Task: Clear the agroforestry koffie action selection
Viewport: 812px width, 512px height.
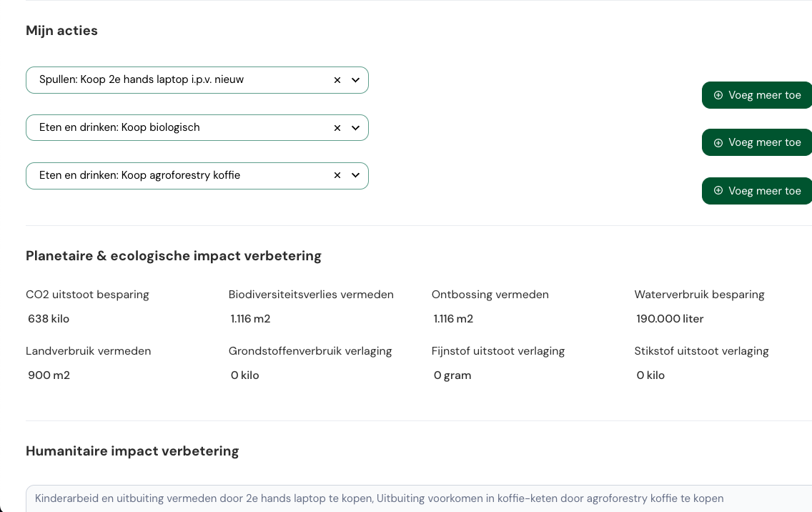Action: (337, 176)
